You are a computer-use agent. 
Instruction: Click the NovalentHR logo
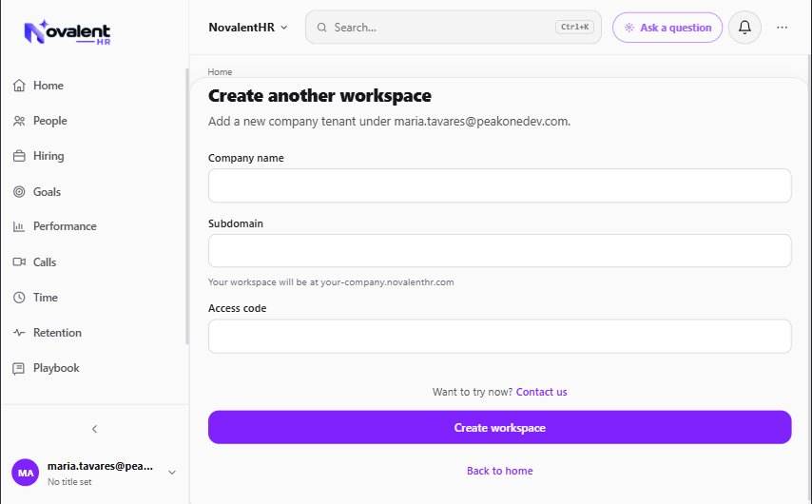(68, 32)
